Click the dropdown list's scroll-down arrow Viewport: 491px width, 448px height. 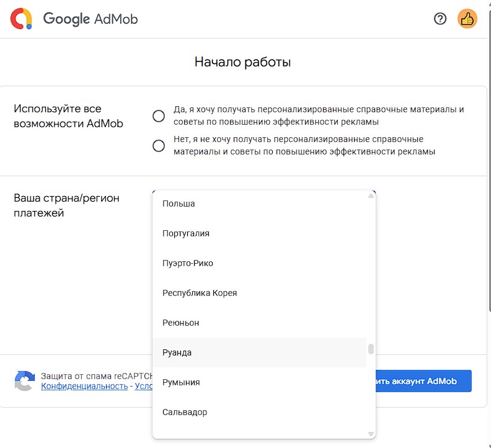[x=371, y=434]
